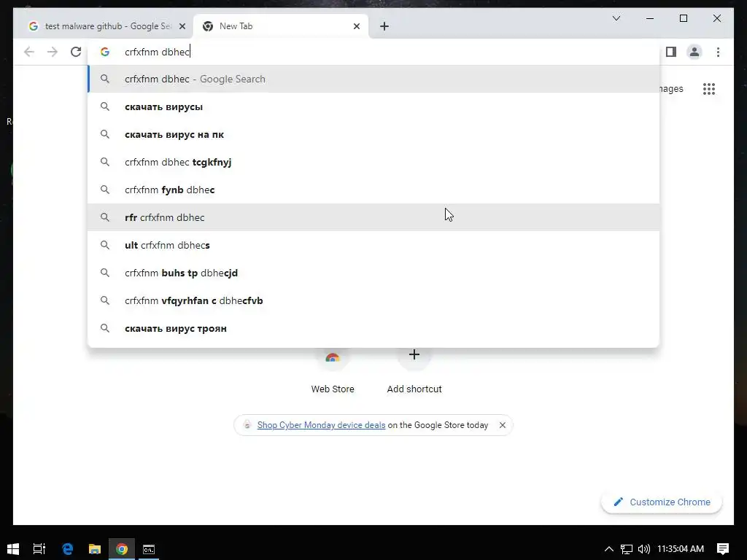Select the New Tab tab
This screenshot has width=747, height=560.
281,26
